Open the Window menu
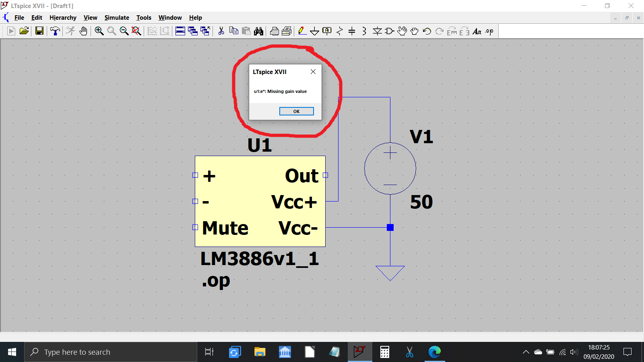This screenshot has height=362, width=644. 170,18
